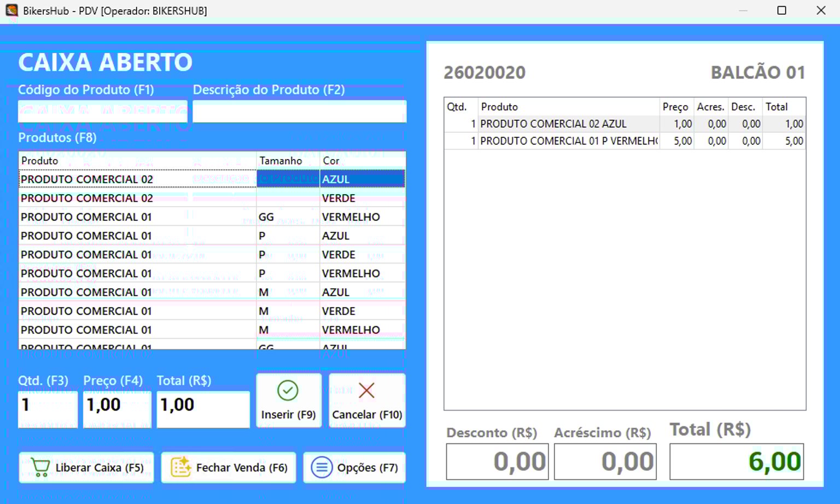The height and width of the screenshot is (504, 840).
Task: Click the Preço (F4) price field
Action: pyautogui.click(x=117, y=409)
